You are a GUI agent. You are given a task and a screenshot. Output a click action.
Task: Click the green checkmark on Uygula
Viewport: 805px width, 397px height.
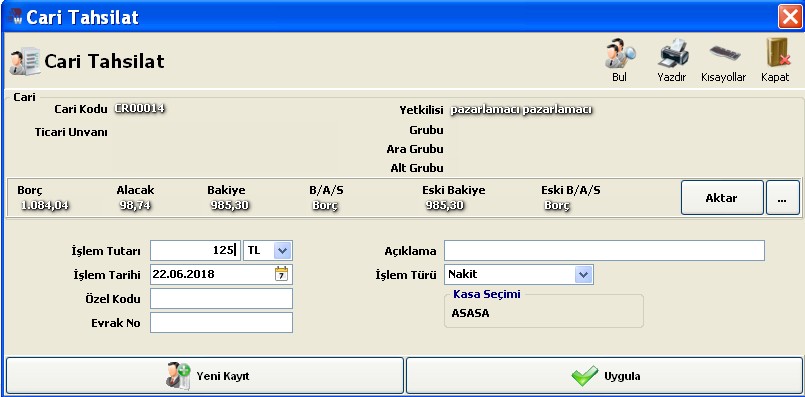584,376
